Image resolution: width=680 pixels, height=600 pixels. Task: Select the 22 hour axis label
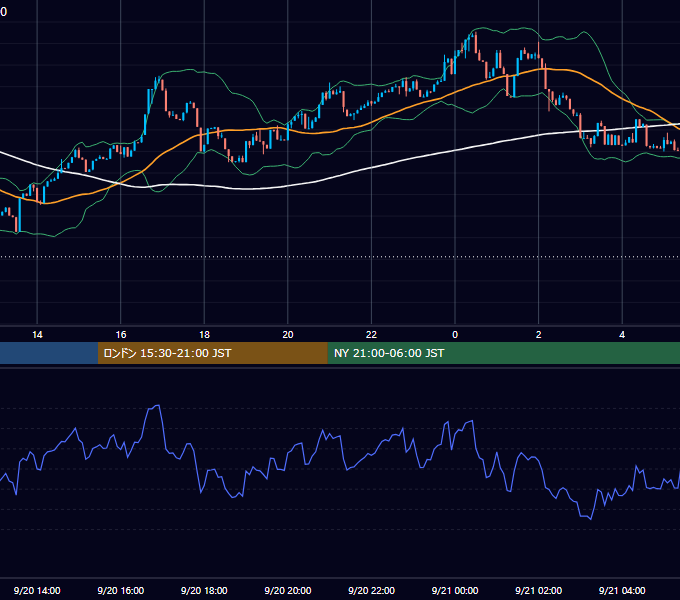[x=371, y=335]
